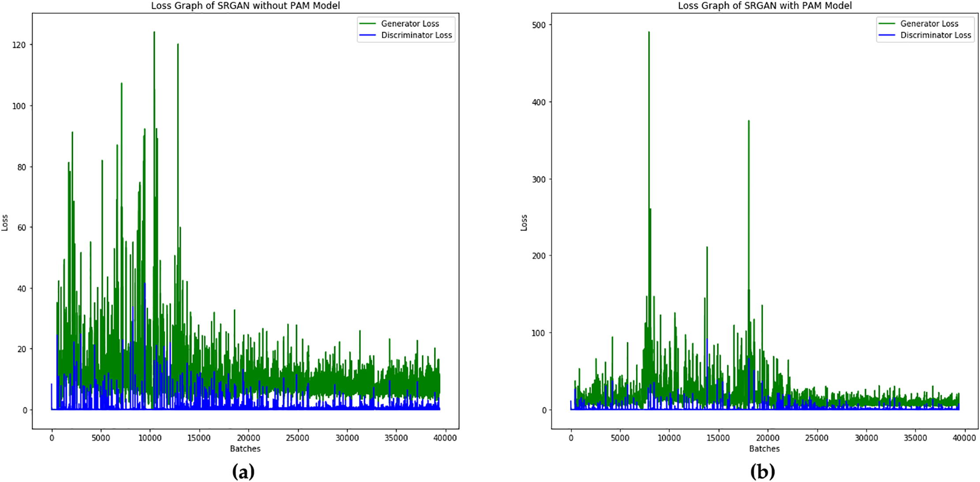The height and width of the screenshot is (482, 980).
Task: Click the 40000 x-axis tick on right chart
Action: click(x=964, y=438)
